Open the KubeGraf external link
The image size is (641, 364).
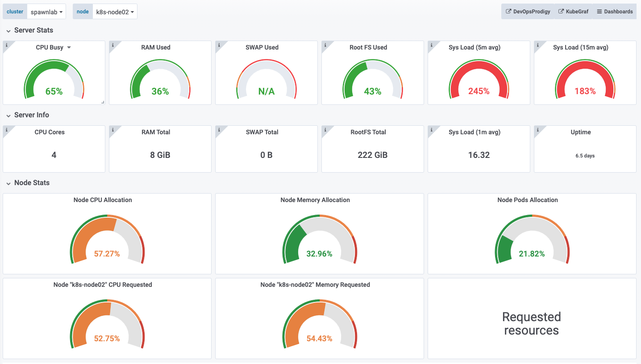[x=574, y=12]
